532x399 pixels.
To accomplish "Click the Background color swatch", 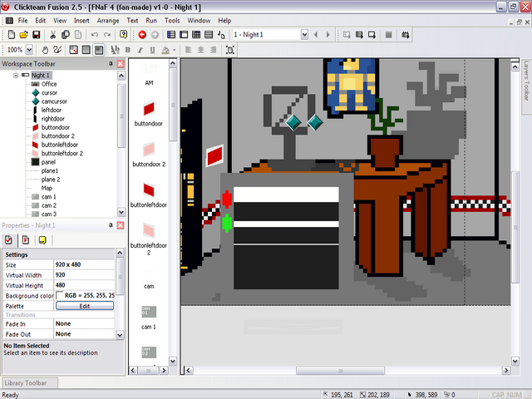I will [60, 296].
